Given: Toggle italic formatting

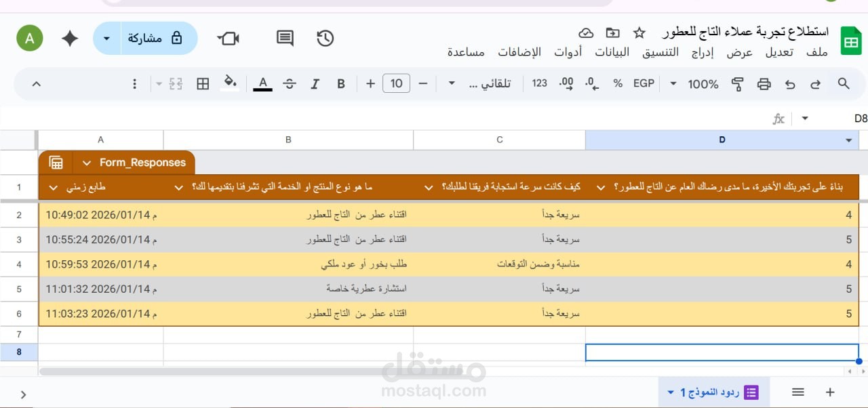Looking at the screenshot, I should coord(315,83).
